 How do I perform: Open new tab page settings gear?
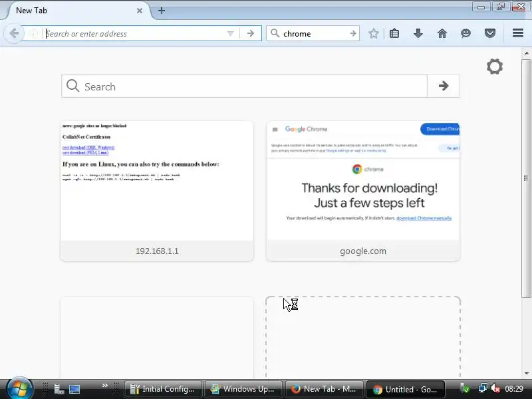[494, 66]
